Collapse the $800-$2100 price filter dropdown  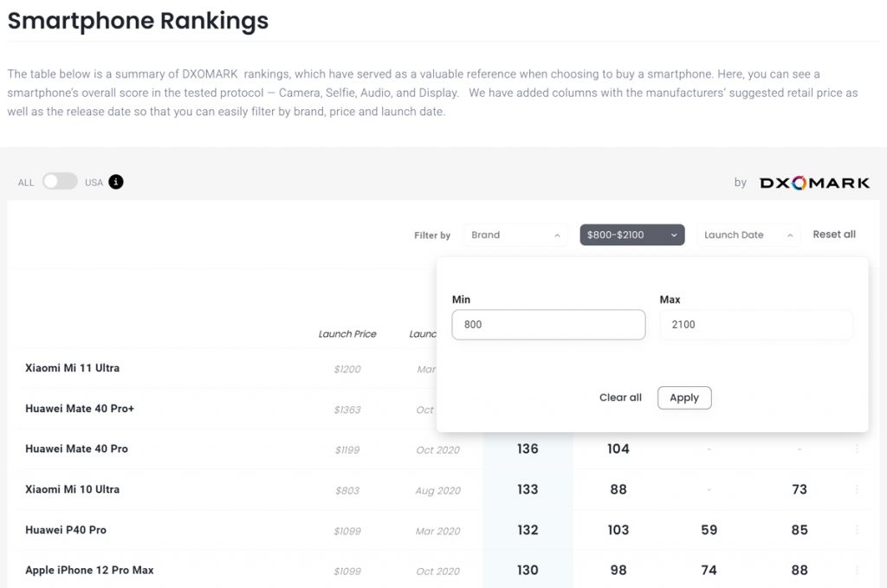point(631,234)
